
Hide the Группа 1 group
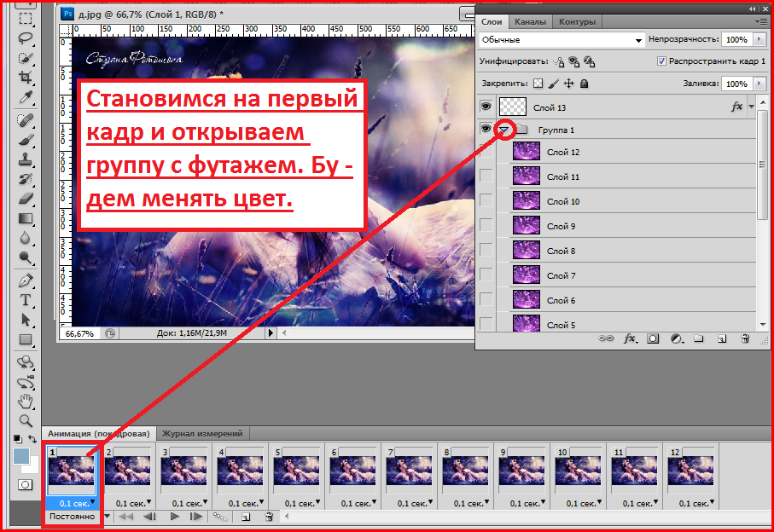[486, 130]
